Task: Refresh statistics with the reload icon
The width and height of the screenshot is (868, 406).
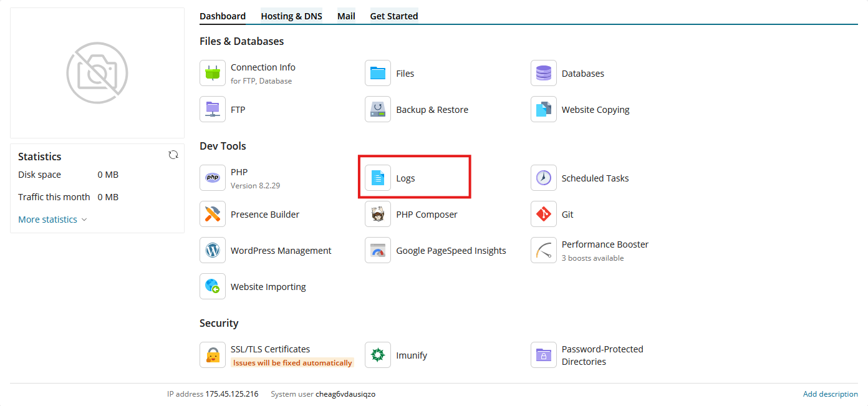Action: pyautogui.click(x=173, y=155)
